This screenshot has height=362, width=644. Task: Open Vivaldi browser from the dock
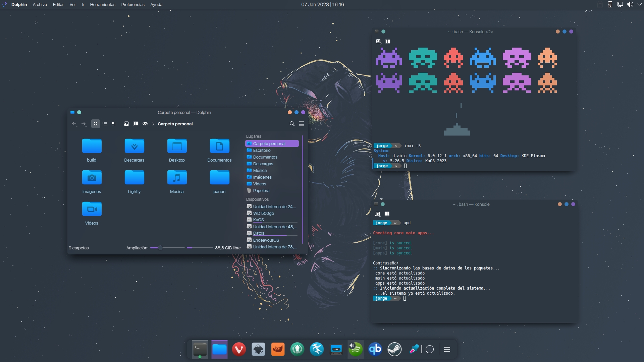tap(239, 349)
